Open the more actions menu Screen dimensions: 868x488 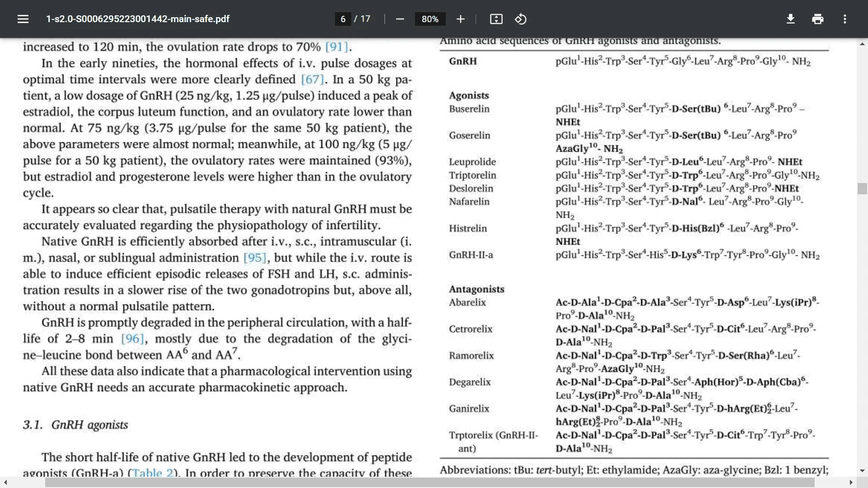coord(844,19)
